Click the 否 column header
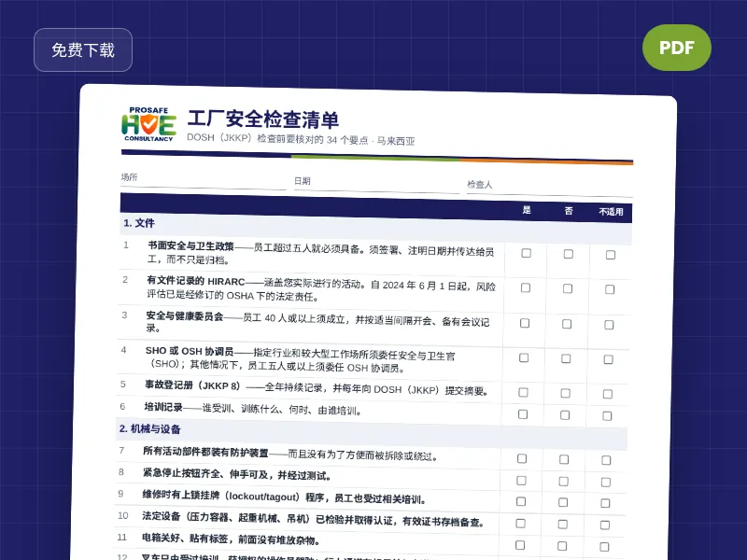The image size is (747, 560). tap(569, 211)
